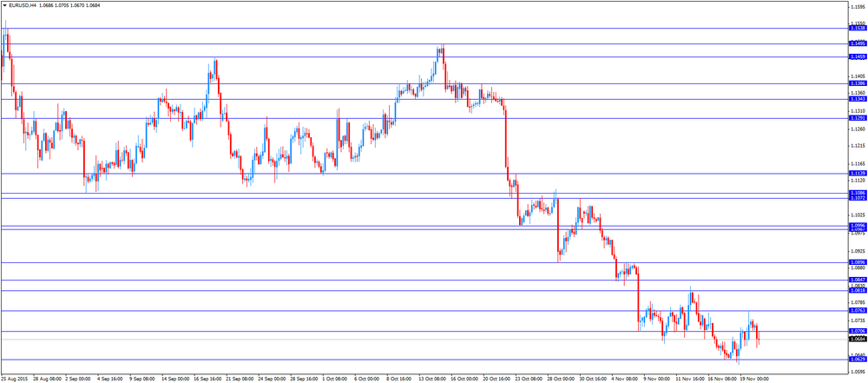Viewport: 868px width, 383px height.
Task: Click the chart menu triangle beside EURUSD,H4
Action: click(4, 4)
